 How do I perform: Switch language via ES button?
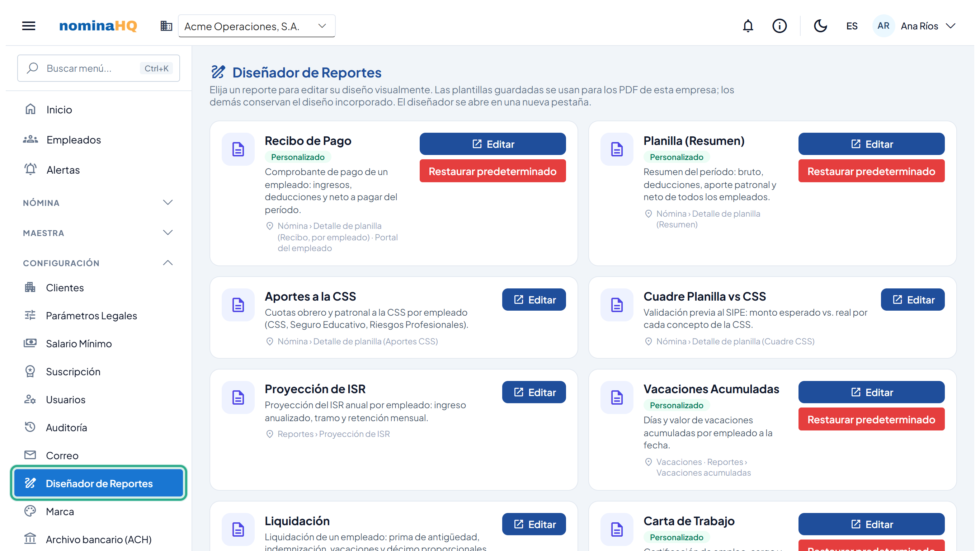852,26
